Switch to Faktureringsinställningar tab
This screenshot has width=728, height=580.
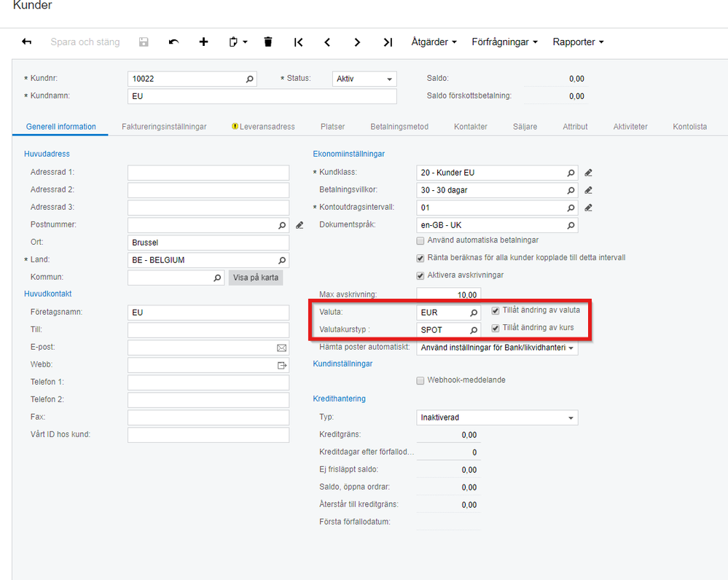point(164,127)
